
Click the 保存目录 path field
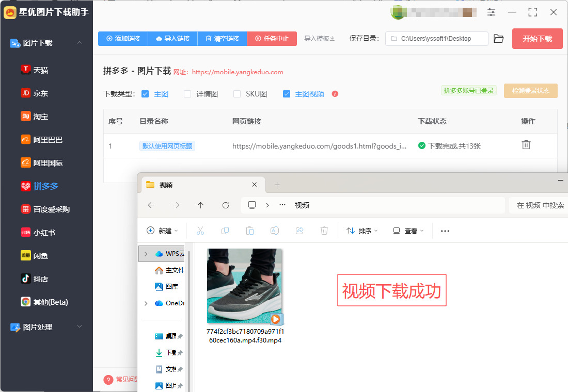click(437, 38)
